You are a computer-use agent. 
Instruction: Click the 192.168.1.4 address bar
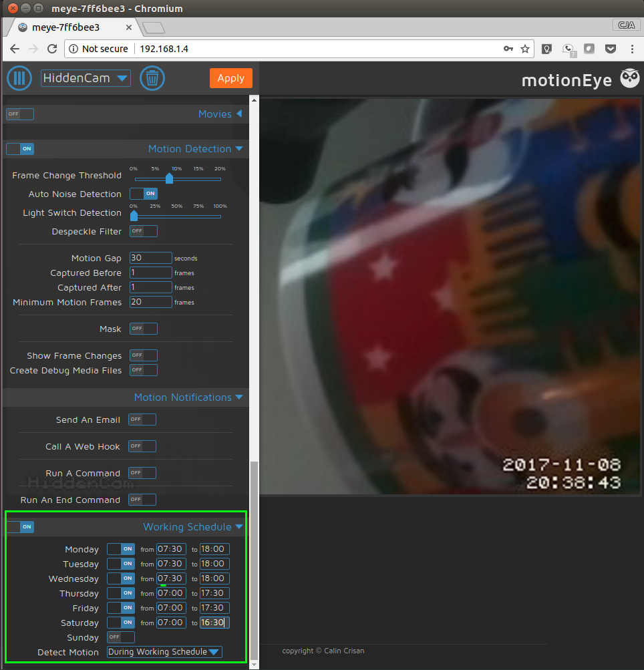tap(299, 49)
